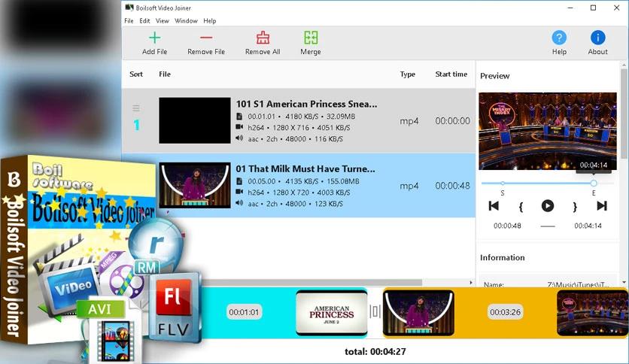Screen dimensions: 629x364
Task: Click the 00:03:26 duration label in timeline
Action: [505, 312]
